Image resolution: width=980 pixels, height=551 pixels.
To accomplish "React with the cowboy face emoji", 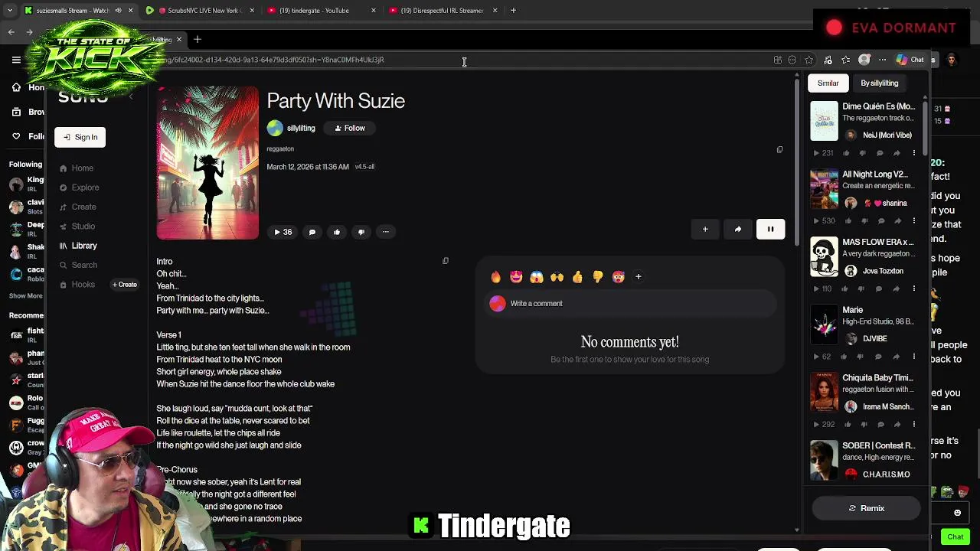I will point(618,277).
